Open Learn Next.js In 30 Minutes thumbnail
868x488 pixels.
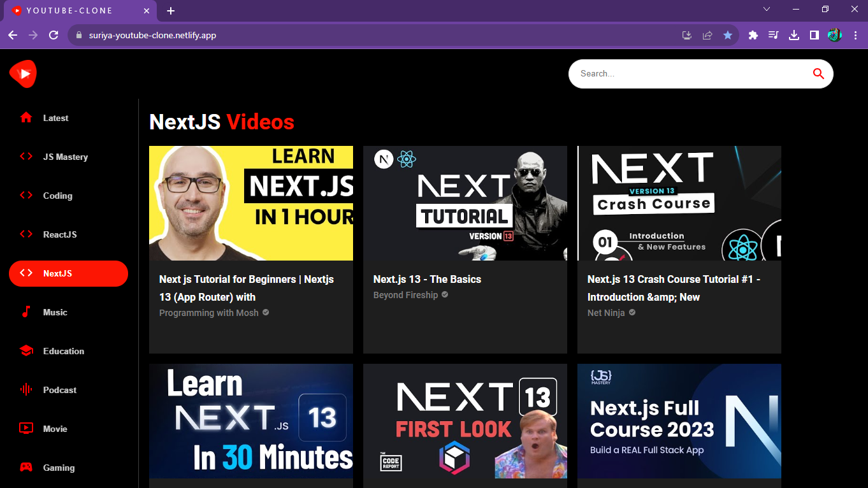(251, 421)
